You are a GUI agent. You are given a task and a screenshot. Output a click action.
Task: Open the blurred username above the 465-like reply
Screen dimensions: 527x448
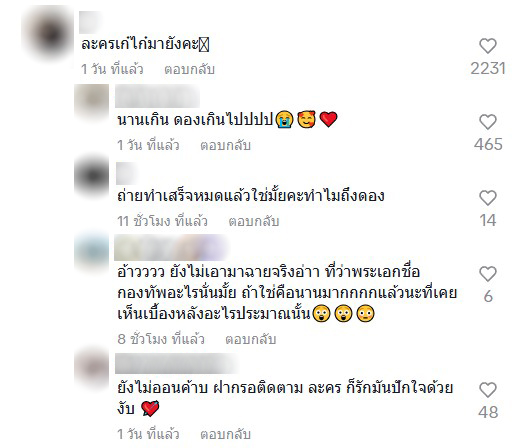(x=157, y=96)
